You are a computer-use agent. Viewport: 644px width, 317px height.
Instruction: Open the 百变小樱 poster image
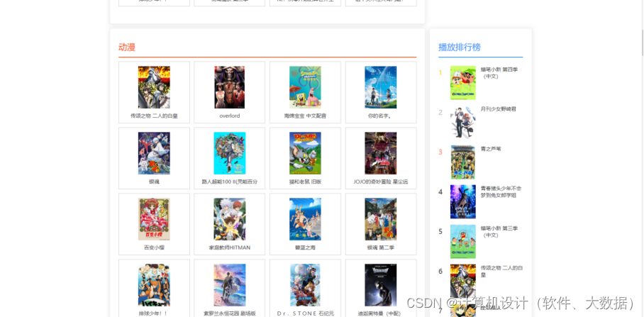pos(154,219)
